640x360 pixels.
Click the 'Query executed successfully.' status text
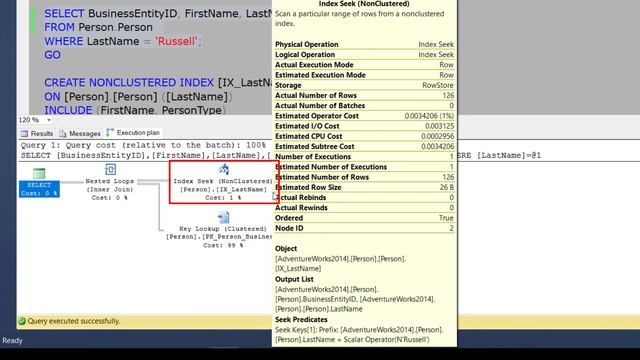coord(74,321)
